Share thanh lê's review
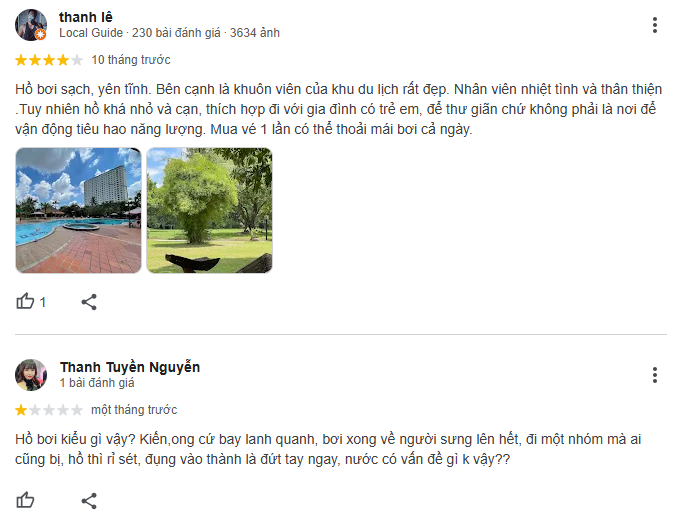This screenshot has width=693, height=520. 89,302
